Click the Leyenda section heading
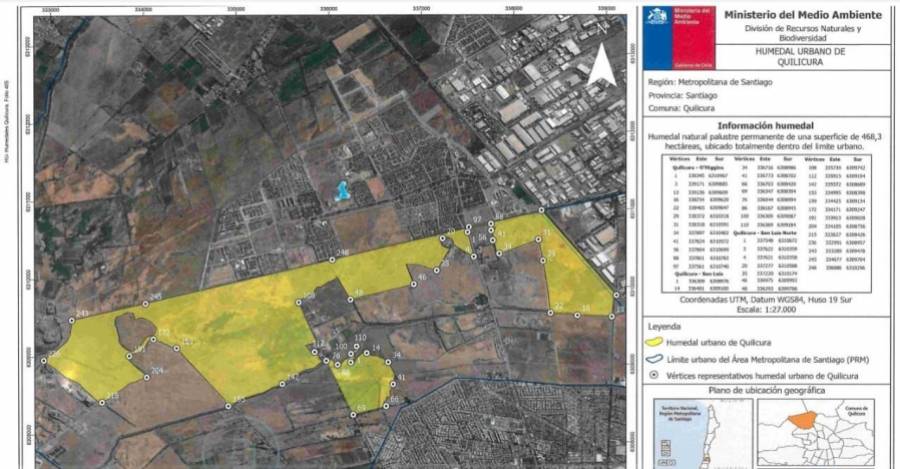 tap(666, 326)
